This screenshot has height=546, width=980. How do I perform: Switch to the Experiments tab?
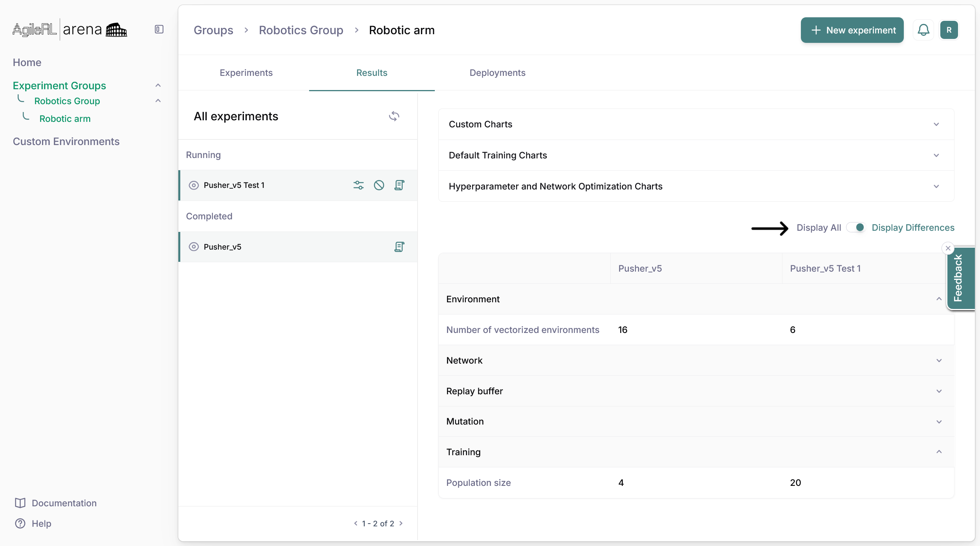[x=246, y=73]
